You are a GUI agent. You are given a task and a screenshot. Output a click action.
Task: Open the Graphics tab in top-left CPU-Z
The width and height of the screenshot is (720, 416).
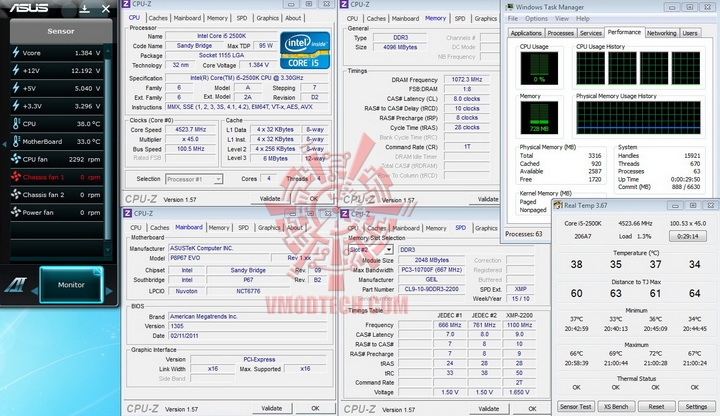pyautogui.click(x=268, y=18)
